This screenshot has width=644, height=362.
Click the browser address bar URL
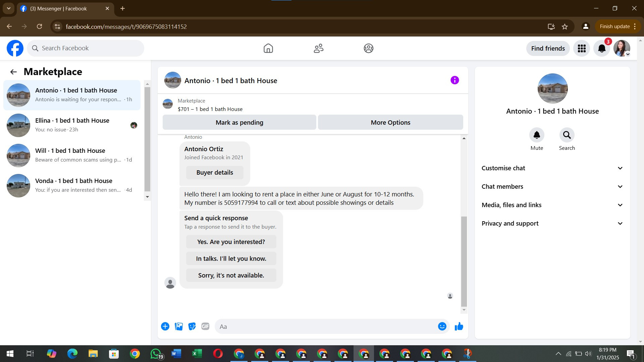(126, 26)
